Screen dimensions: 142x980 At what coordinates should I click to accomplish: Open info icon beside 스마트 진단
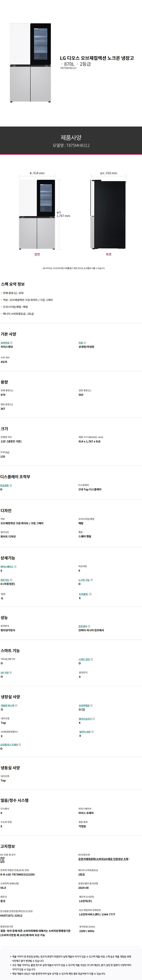(92, 659)
